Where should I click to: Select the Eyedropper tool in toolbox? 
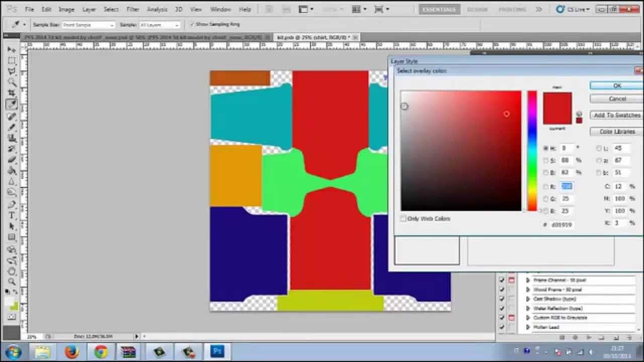[12, 105]
